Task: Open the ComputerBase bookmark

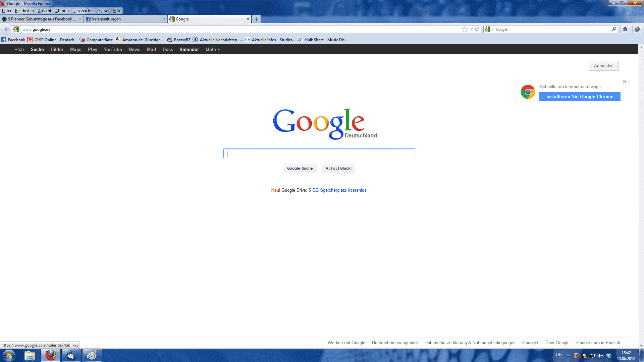Action: pos(96,40)
